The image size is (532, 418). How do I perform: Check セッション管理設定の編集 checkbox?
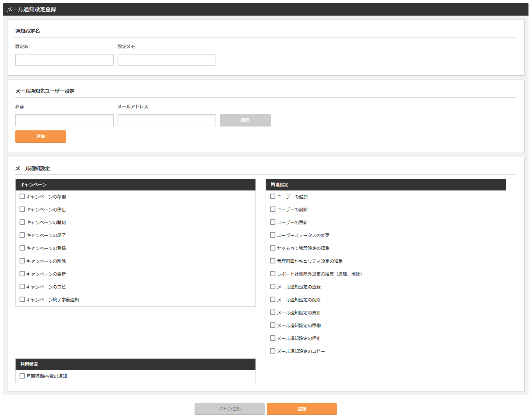pyautogui.click(x=273, y=248)
